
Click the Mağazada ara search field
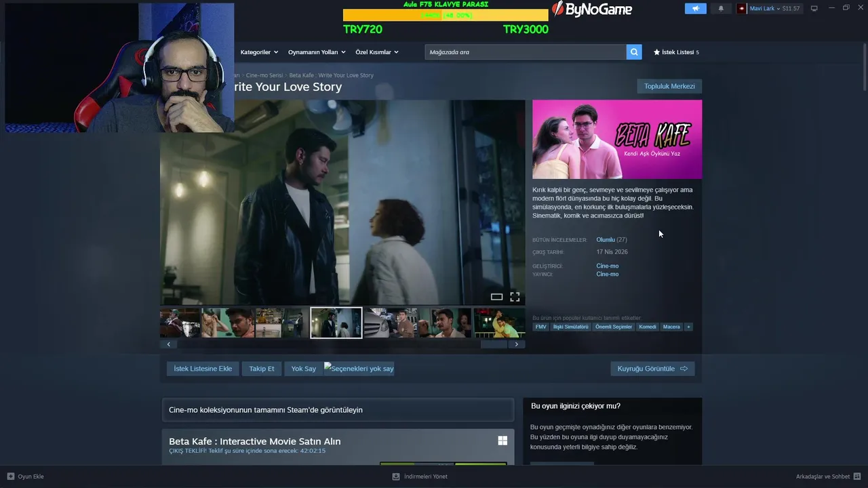click(526, 52)
